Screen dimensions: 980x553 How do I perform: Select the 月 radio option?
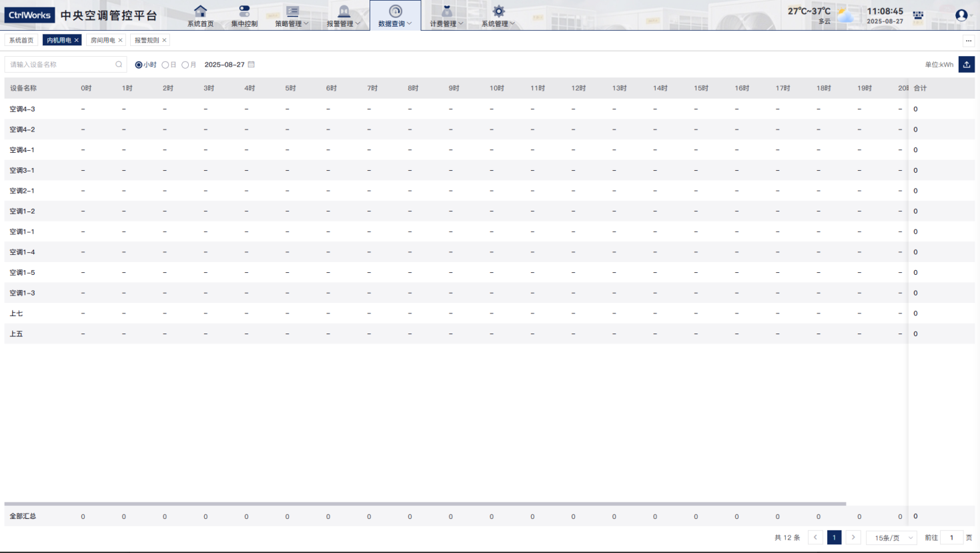(185, 65)
